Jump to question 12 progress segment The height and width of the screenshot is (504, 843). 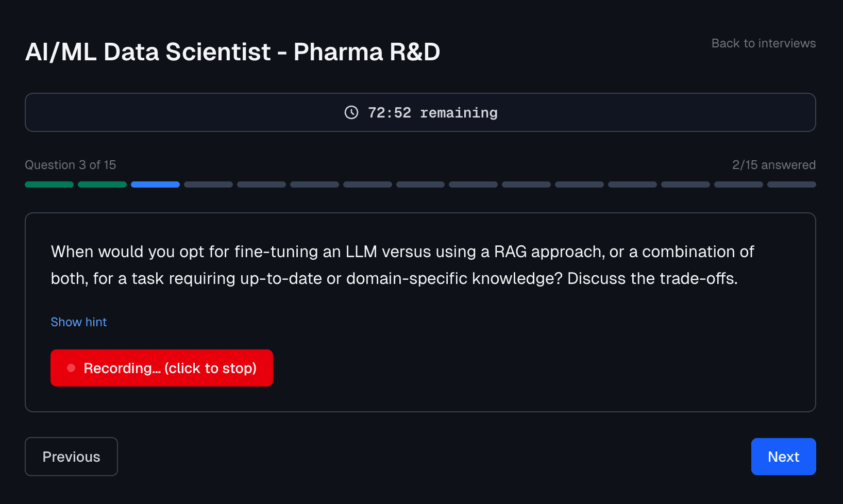632,184
